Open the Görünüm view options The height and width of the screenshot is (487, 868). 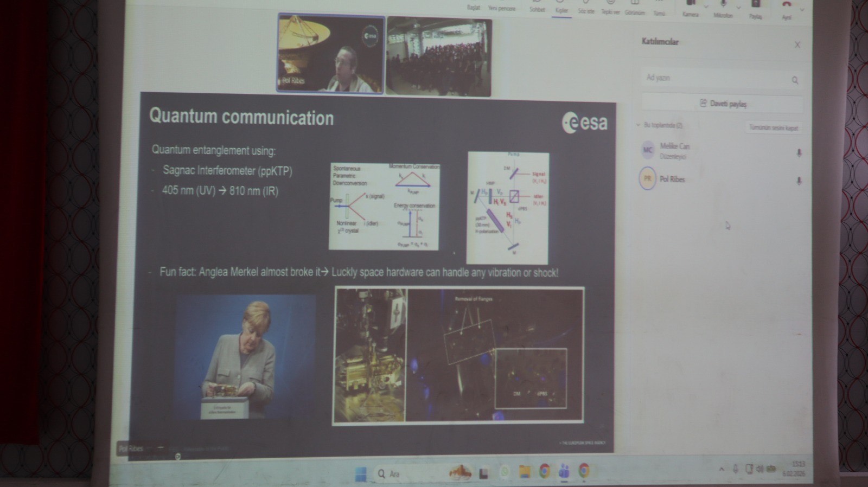pyautogui.click(x=635, y=9)
